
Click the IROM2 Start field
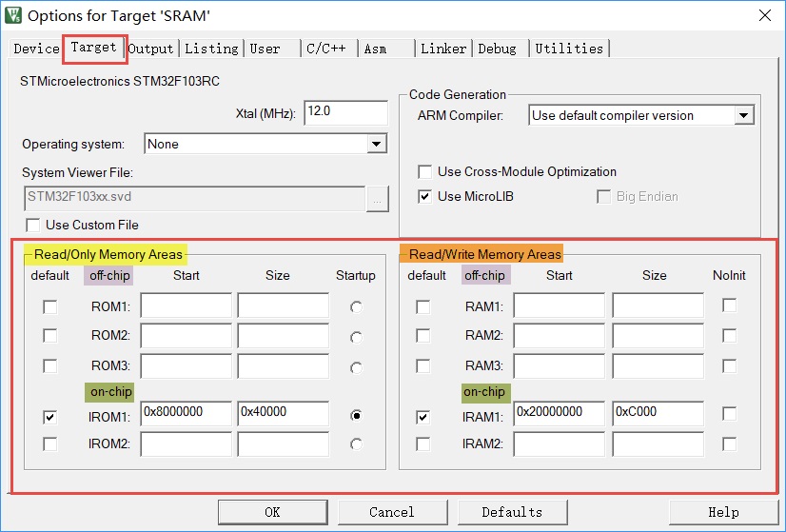point(186,444)
